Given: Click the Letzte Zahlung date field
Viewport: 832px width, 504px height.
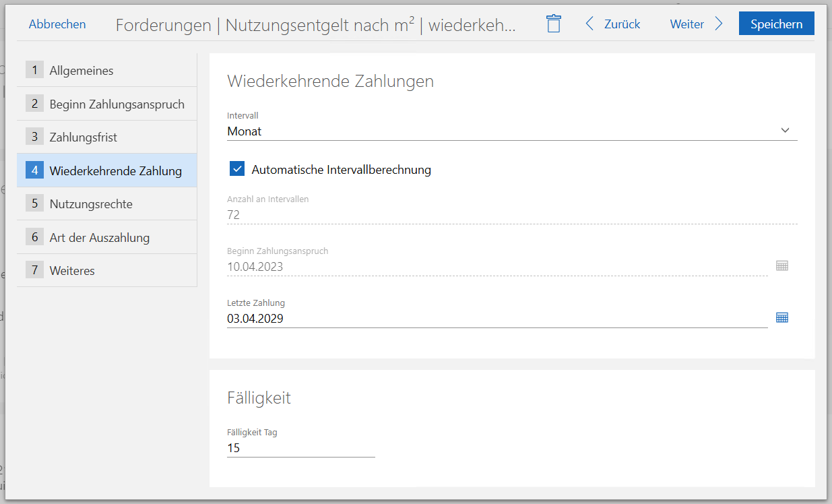Looking at the screenshot, I should (497, 319).
